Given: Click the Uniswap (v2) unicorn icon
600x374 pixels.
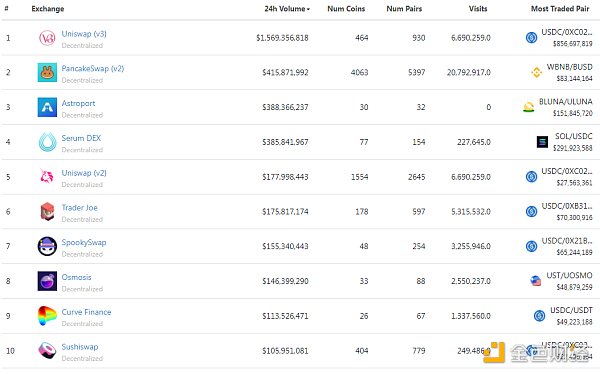Looking at the screenshot, I should [47, 176].
